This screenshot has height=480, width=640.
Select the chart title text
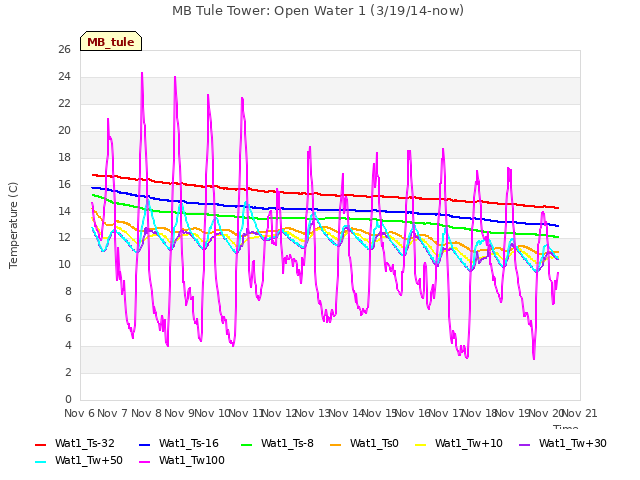(318, 10)
